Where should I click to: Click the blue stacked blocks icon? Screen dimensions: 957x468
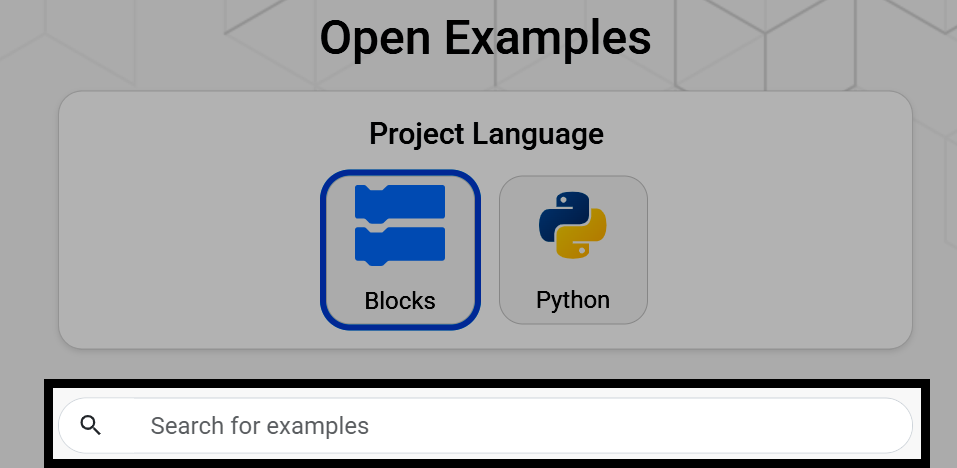pyautogui.click(x=400, y=225)
